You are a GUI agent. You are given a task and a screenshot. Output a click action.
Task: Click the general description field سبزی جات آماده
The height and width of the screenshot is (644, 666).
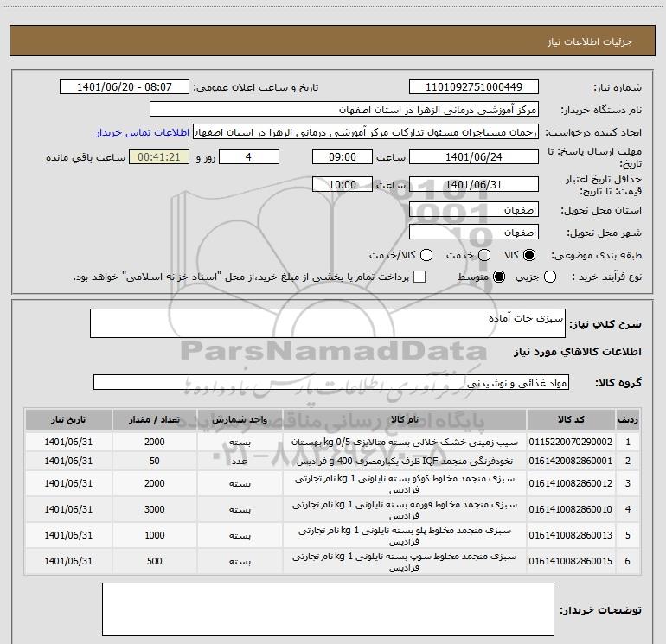tap(328, 323)
